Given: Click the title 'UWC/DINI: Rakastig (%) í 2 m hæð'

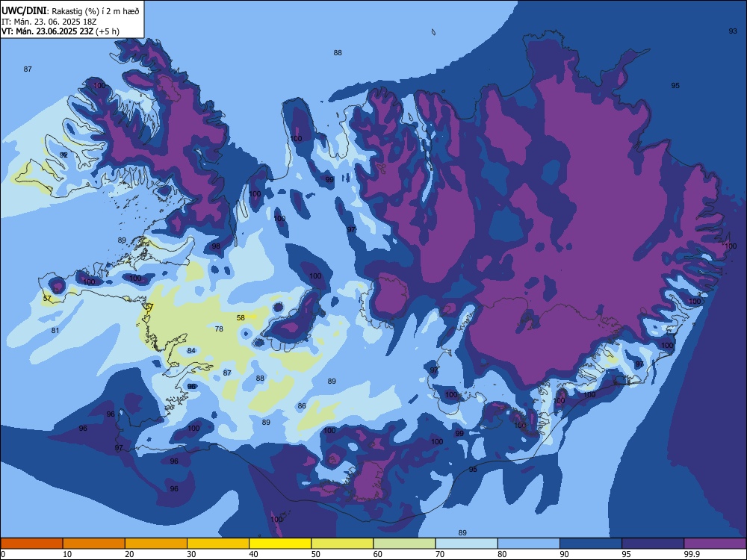Looking at the screenshot, I should pyautogui.click(x=70, y=11).
